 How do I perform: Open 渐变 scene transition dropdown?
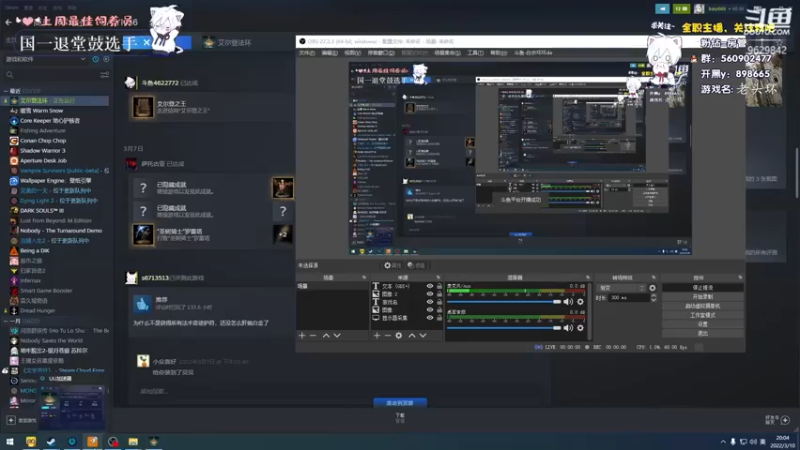(621, 288)
